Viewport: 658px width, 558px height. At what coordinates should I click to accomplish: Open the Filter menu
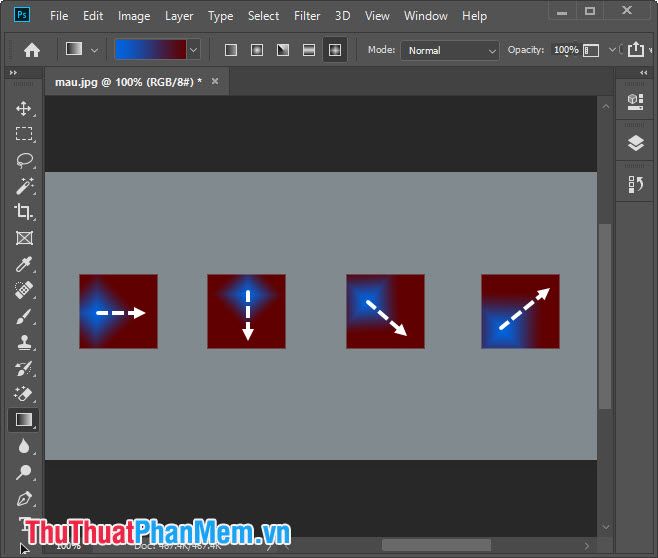307,16
